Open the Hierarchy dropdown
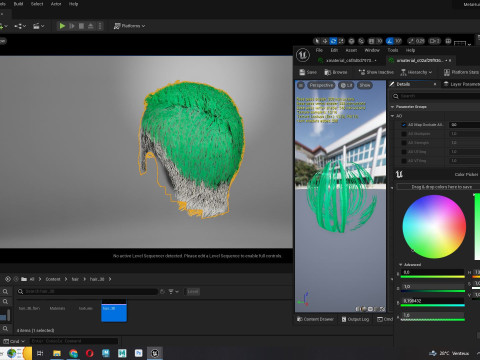Image resolution: width=480 pixels, height=360 pixels. point(416,72)
